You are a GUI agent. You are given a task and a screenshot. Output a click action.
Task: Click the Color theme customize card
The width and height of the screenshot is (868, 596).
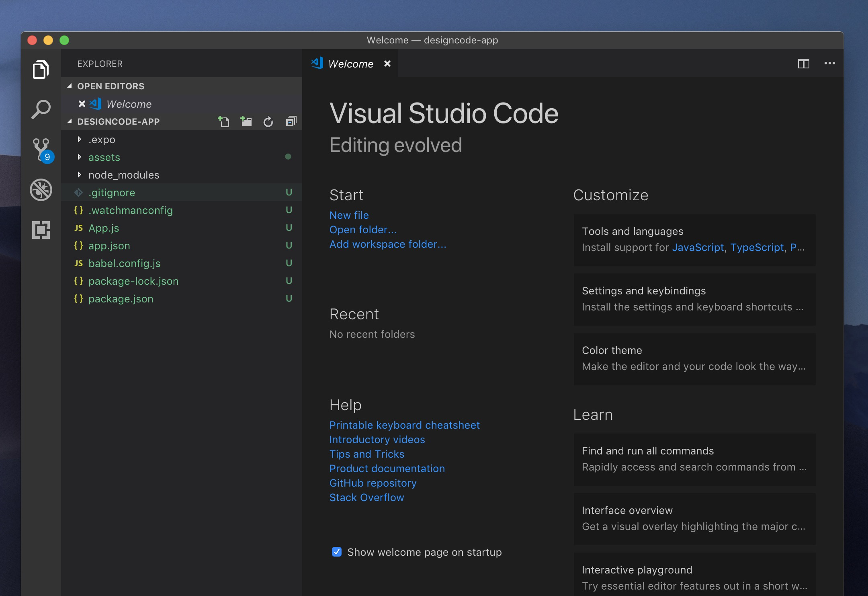coord(694,358)
